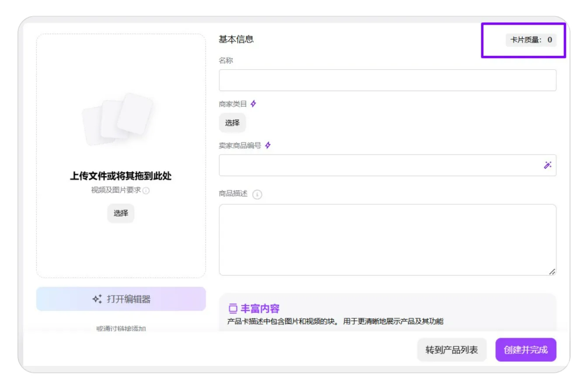588x389 pixels.
Task: Click the 基本信息 section title
Action: [236, 39]
